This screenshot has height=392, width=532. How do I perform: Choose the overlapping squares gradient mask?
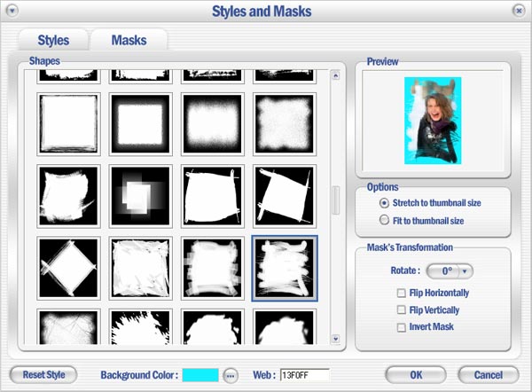pyautogui.click(x=140, y=196)
